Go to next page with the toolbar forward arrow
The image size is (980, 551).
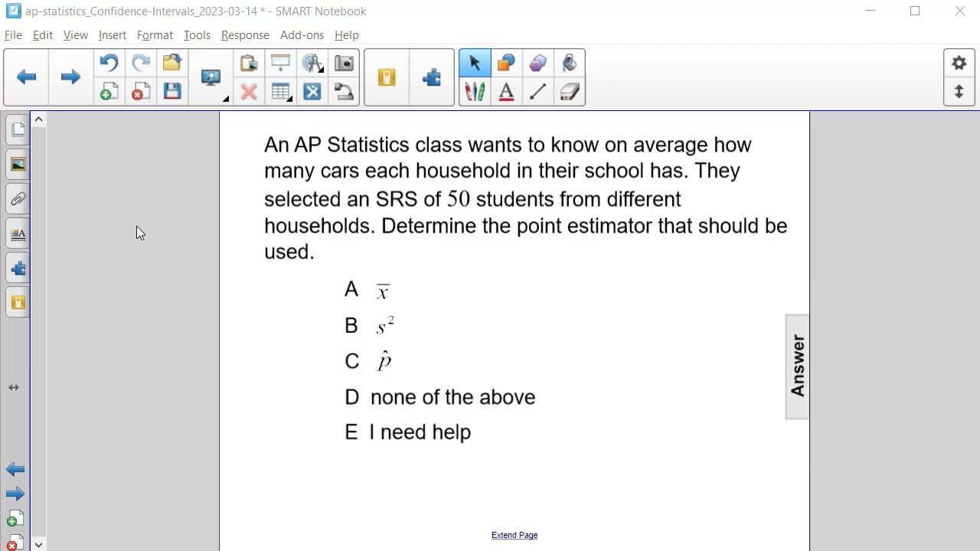[70, 77]
